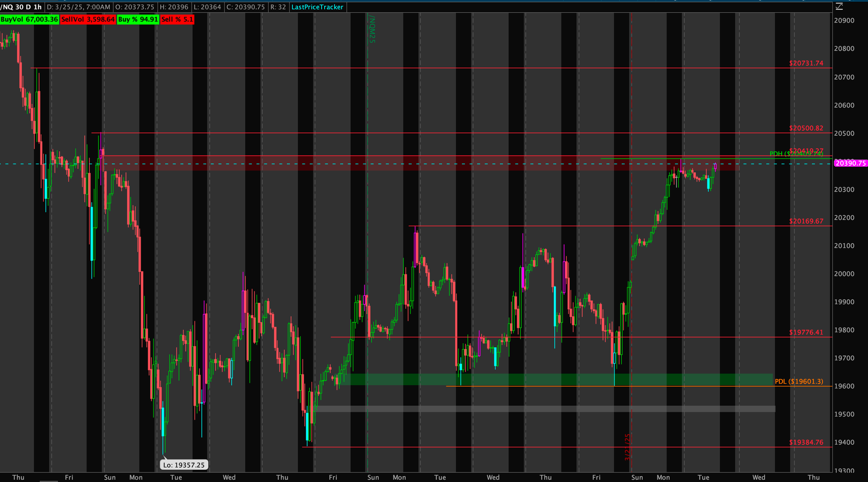Select the $19776.41 price level label
868x482 pixels.
coord(806,332)
